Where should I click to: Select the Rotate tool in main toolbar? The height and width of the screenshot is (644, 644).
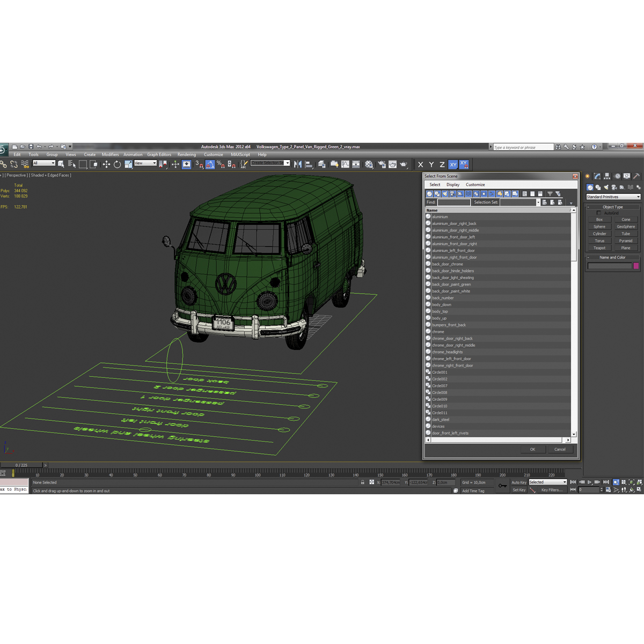pyautogui.click(x=117, y=164)
